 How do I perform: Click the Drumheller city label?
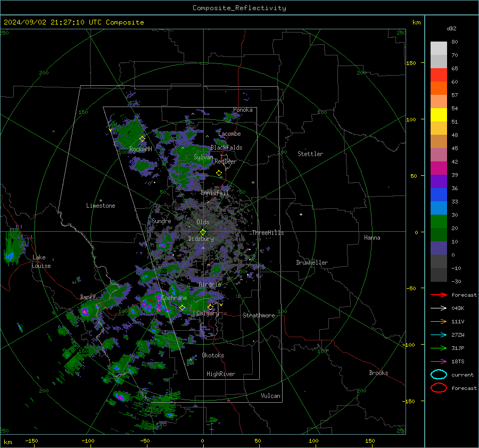coord(312,263)
